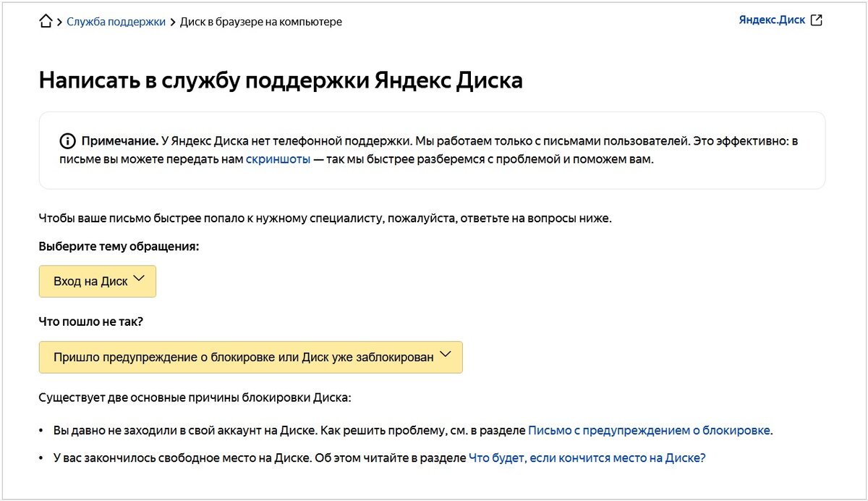Follow the скриншоты link in the note
Viewport: 868px width, 501px height.
coord(278,159)
